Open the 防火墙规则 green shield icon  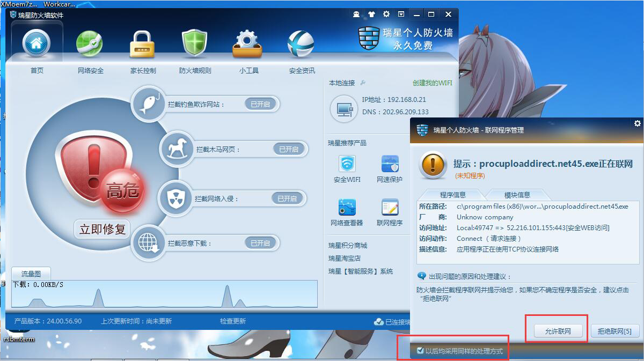(x=195, y=44)
